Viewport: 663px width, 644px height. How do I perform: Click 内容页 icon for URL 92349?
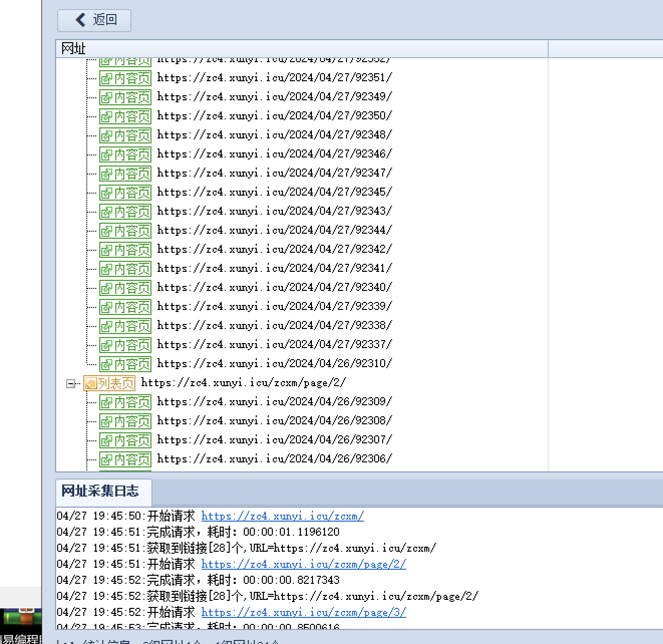(125, 97)
